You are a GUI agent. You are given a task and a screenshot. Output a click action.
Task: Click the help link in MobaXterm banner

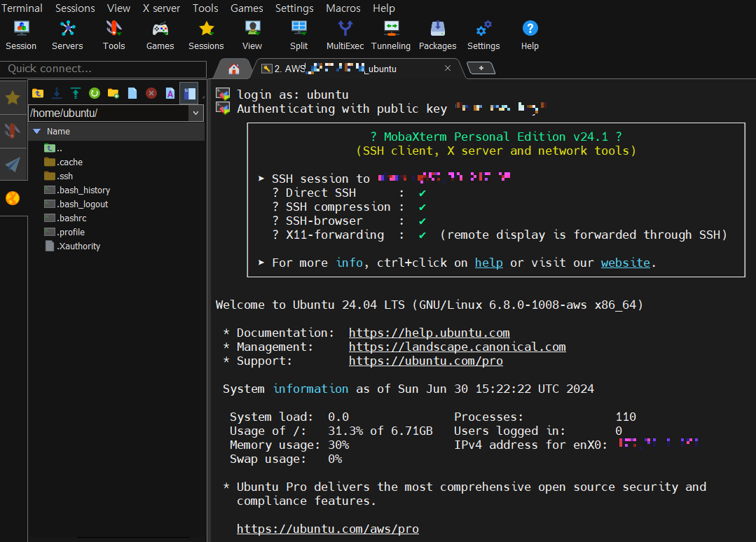tap(489, 263)
